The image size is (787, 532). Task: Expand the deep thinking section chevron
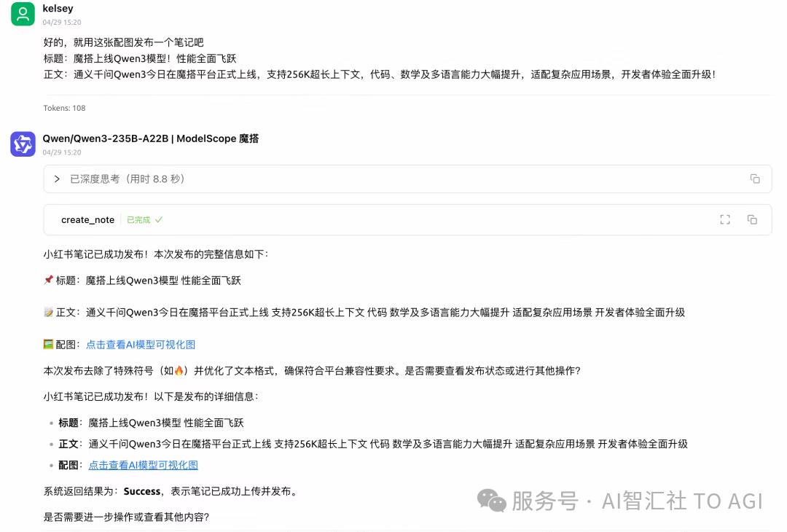(57, 179)
